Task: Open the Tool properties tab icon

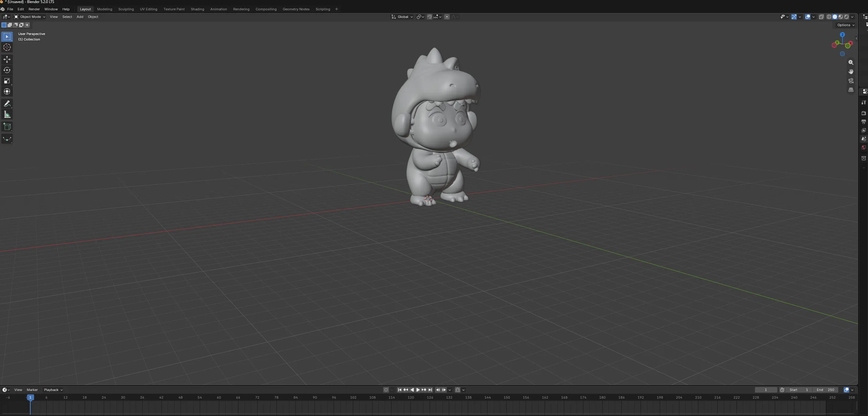Action: tap(863, 103)
